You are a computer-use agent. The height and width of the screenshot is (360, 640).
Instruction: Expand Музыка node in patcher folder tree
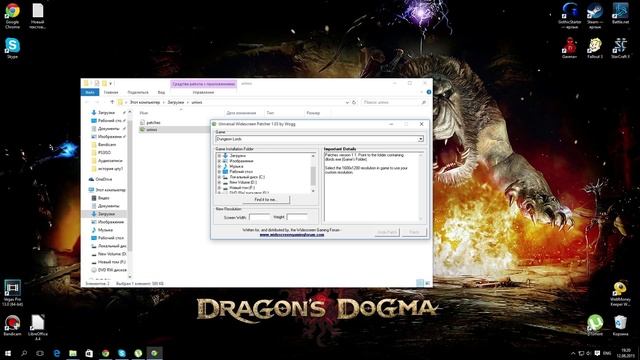219,166
